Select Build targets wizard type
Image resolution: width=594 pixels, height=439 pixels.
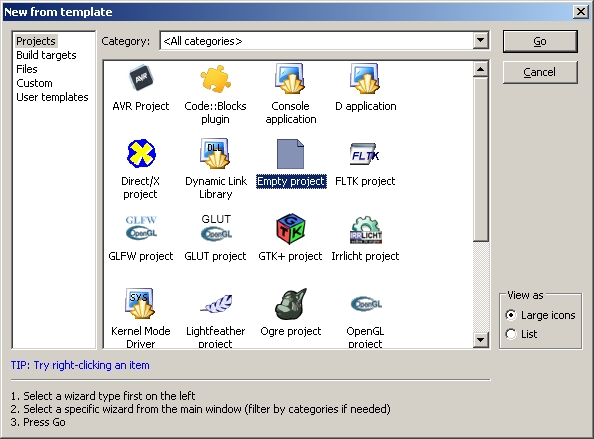(x=46, y=55)
